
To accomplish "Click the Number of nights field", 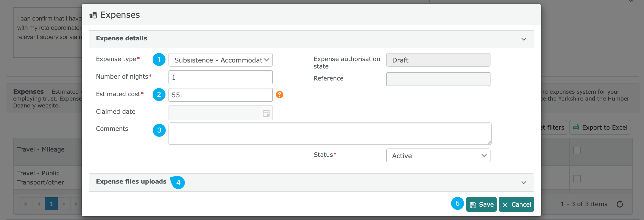I will [x=220, y=77].
